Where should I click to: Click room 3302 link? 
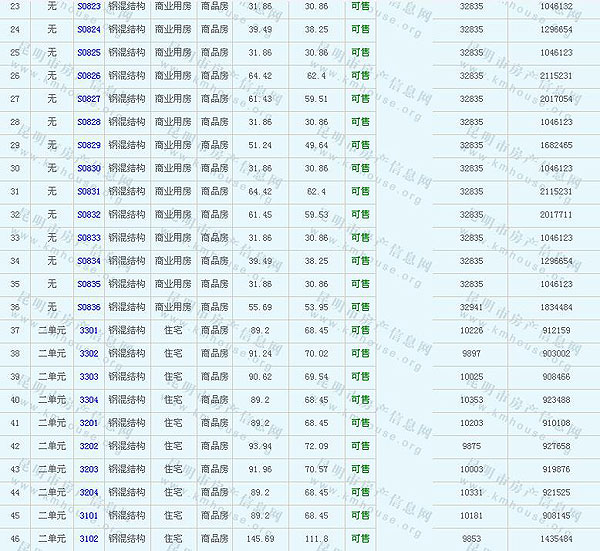(88, 353)
